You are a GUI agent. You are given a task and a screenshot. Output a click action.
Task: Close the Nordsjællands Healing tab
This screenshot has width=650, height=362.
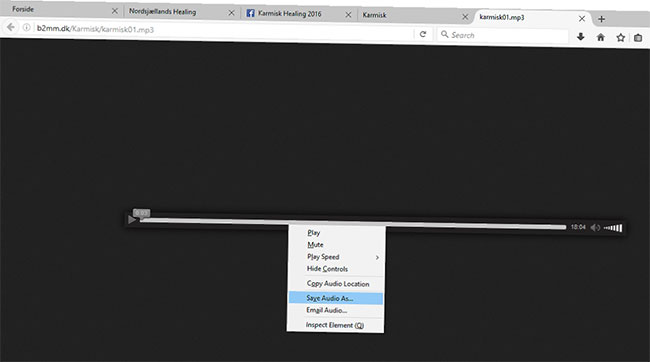pyautogui.click(x=231, y=13)
